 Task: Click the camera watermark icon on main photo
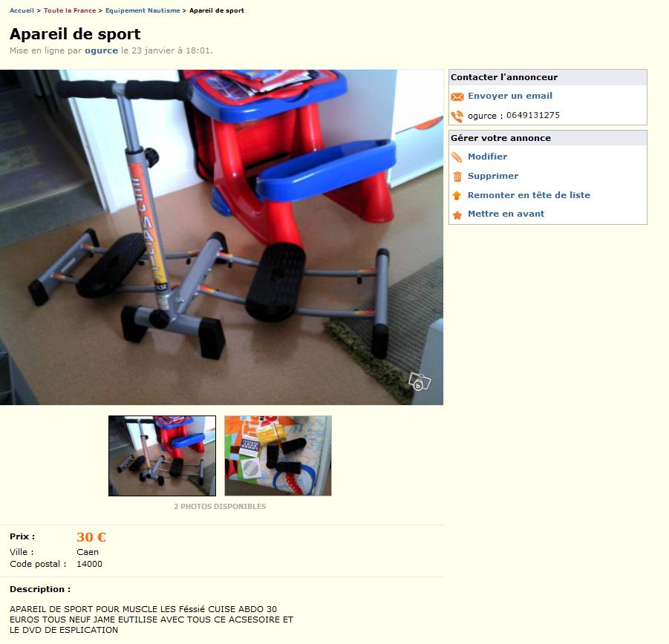[420, 381]
